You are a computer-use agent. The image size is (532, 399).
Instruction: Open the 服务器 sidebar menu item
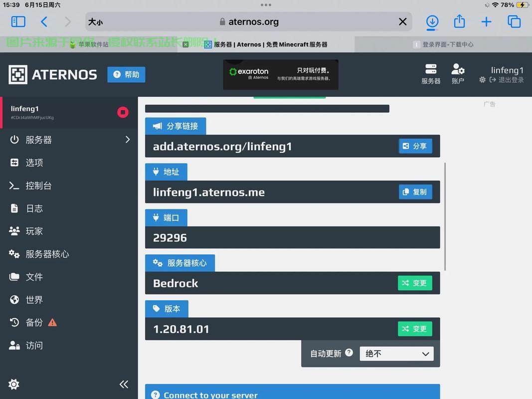point(69,140)
